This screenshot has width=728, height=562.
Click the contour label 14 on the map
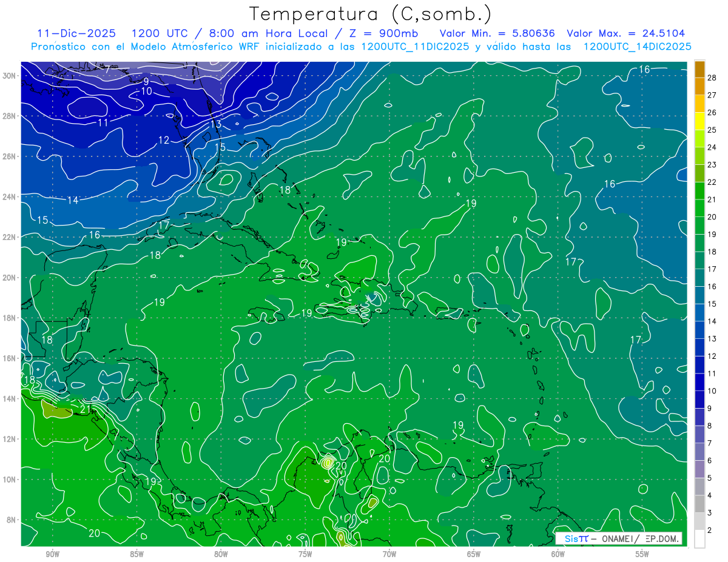click(x=73, y=200)
